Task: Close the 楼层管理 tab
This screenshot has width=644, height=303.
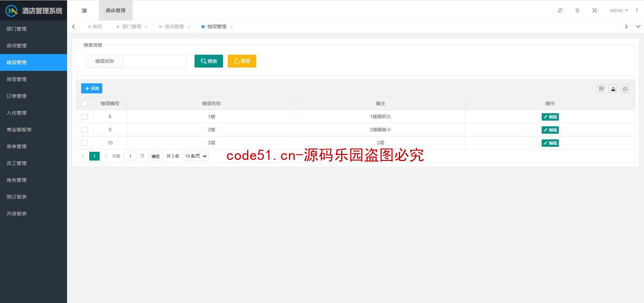Action: [231, 27]
